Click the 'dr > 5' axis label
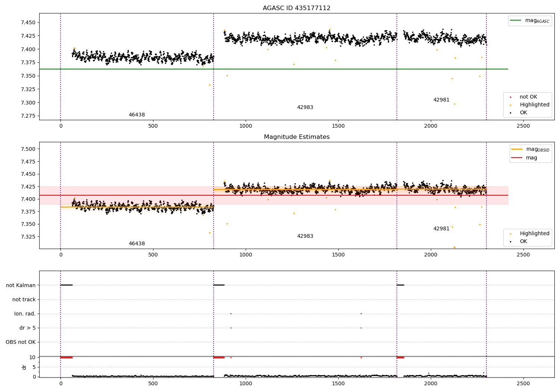The height and width of the screenshot is (392, 560). pos(28,328)
